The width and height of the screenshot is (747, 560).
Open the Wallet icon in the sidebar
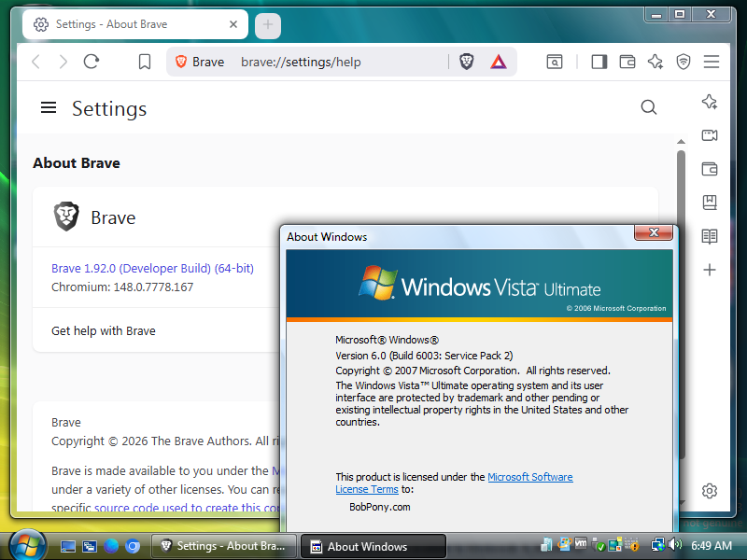coord(710,169)
